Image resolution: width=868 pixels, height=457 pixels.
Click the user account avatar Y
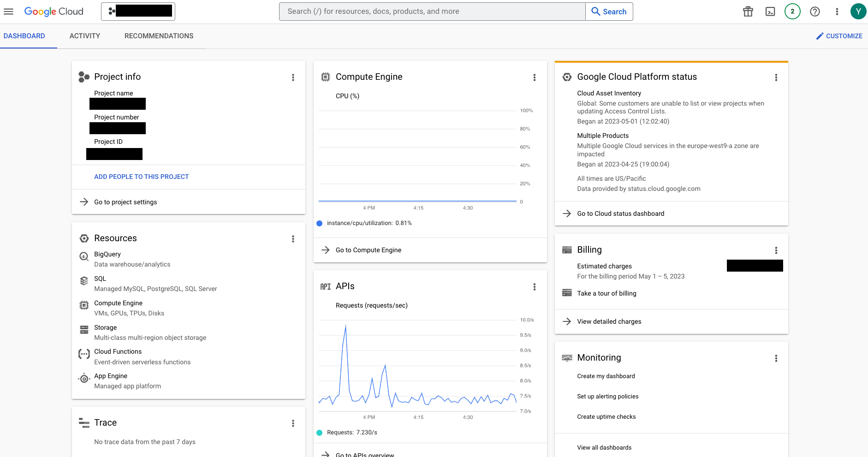[x=858, y=12]
